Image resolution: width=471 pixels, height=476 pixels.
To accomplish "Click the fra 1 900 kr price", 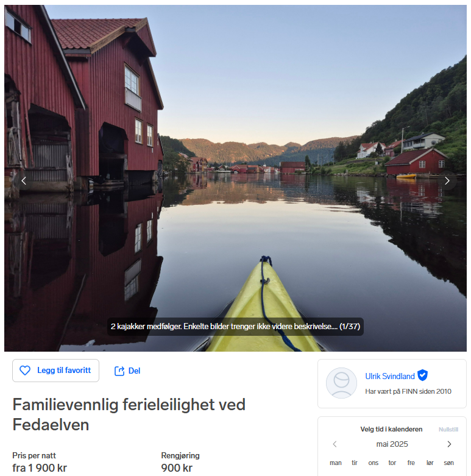I will click(40, 468).
